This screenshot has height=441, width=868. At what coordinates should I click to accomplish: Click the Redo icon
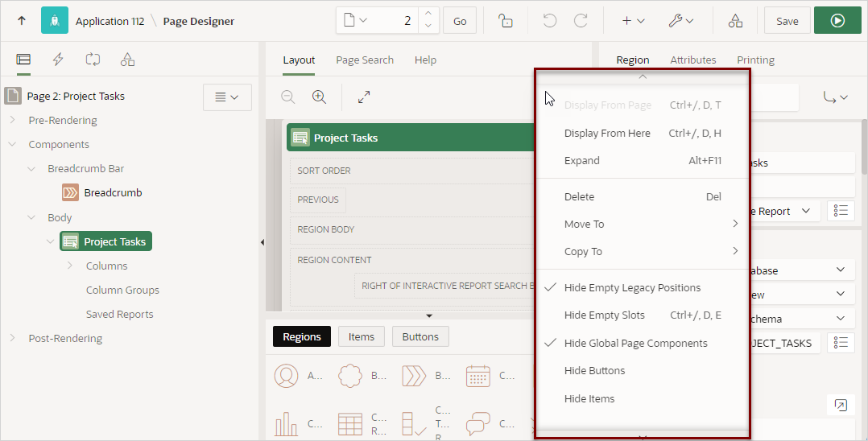(x=581, y=21)
